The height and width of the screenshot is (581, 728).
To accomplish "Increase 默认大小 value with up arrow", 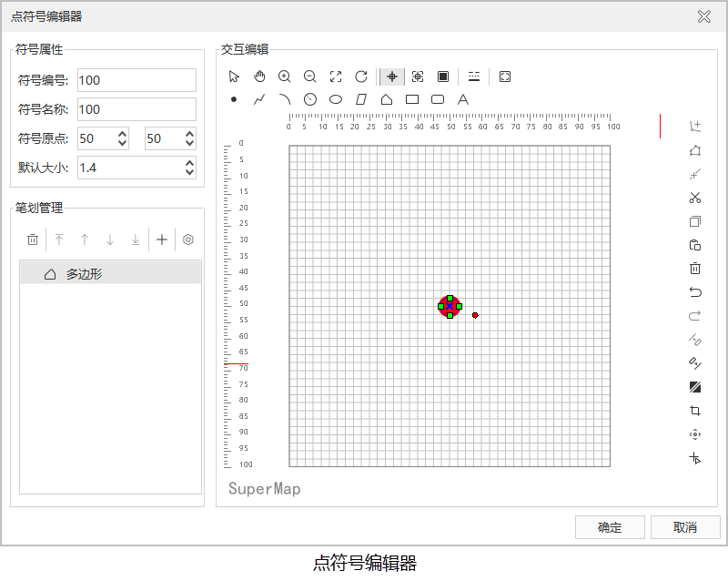I will [189, 163].
